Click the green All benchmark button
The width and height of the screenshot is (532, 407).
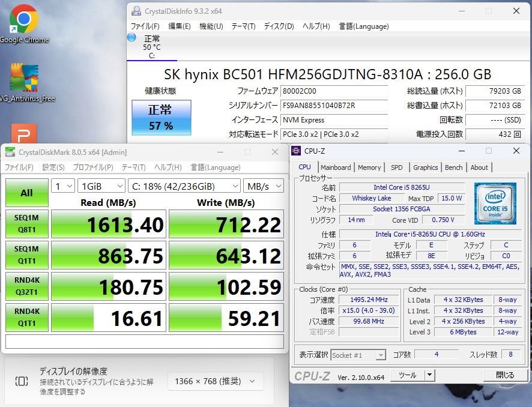click(27, 193)
